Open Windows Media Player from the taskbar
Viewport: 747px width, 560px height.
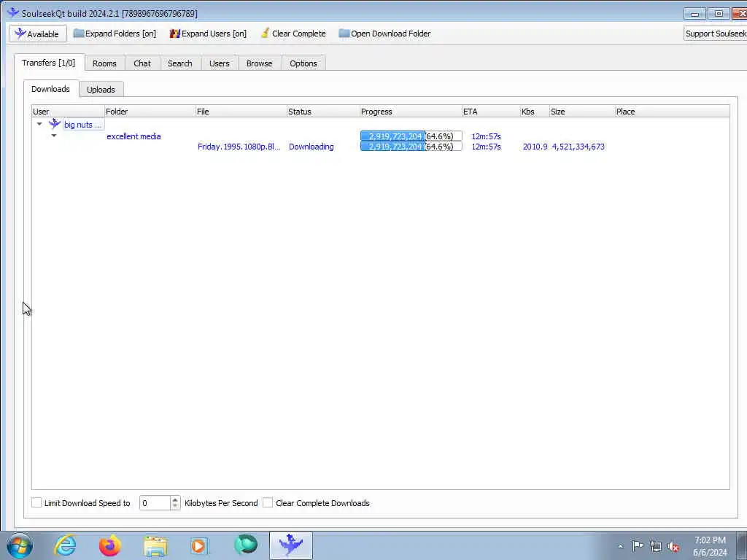pos(200,545)
